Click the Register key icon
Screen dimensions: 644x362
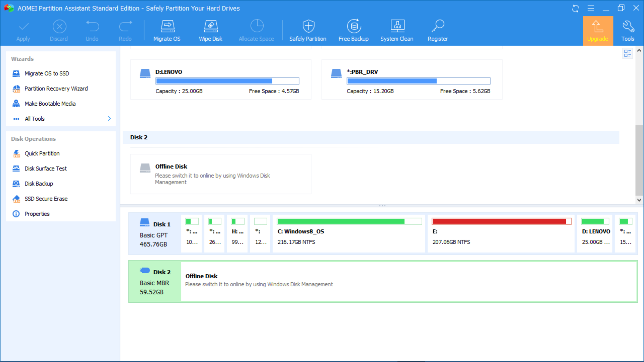438,26
